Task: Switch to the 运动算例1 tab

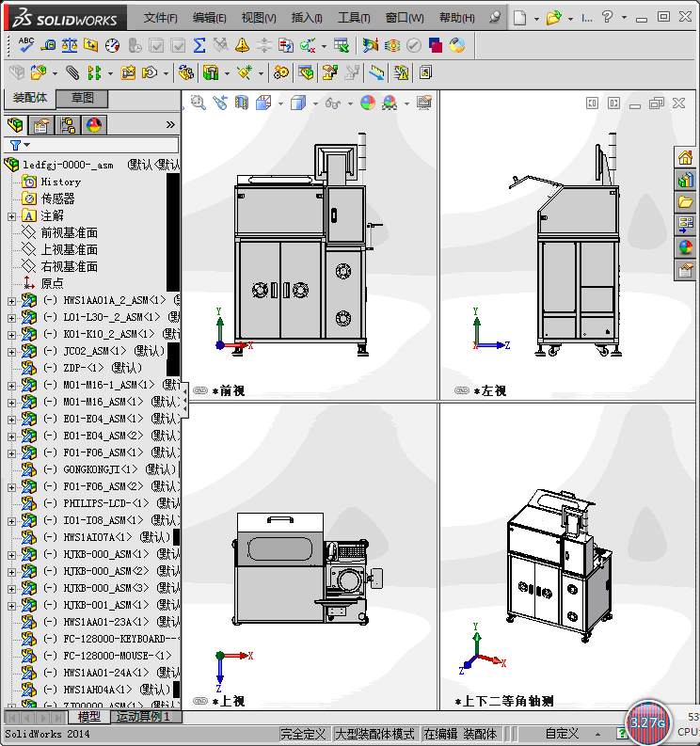Action: pyautogui.click(x=144, y=717)
